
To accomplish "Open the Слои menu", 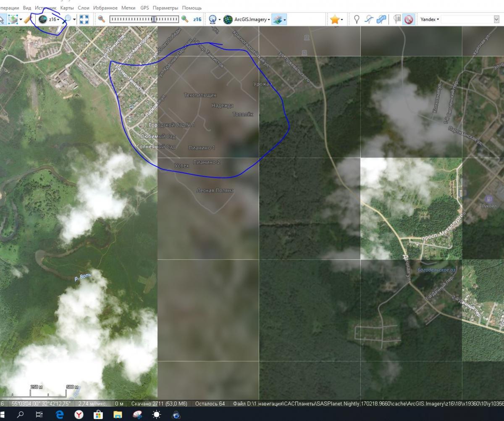I will click(x=84, y=8).
